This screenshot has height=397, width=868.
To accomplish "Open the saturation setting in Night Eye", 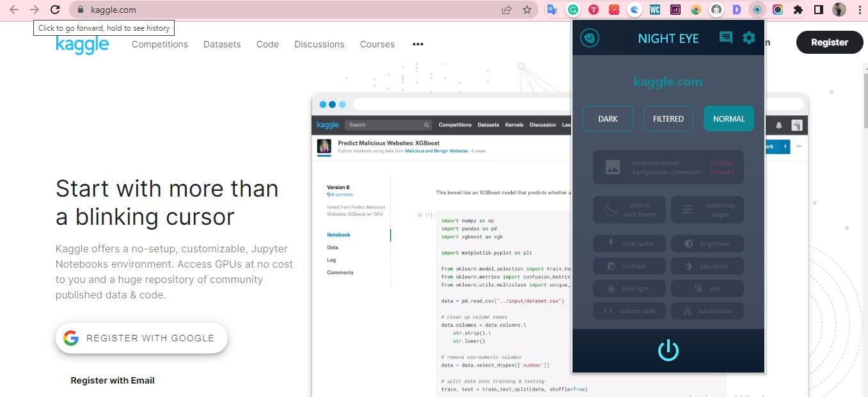I will point(707,266).
